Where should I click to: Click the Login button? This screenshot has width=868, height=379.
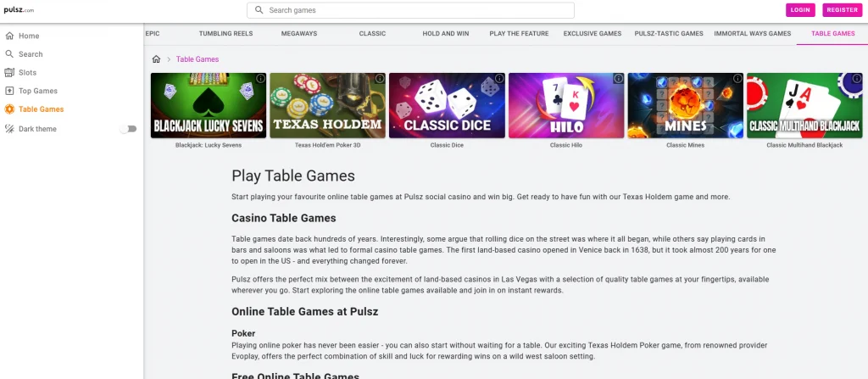coord(800,10)
